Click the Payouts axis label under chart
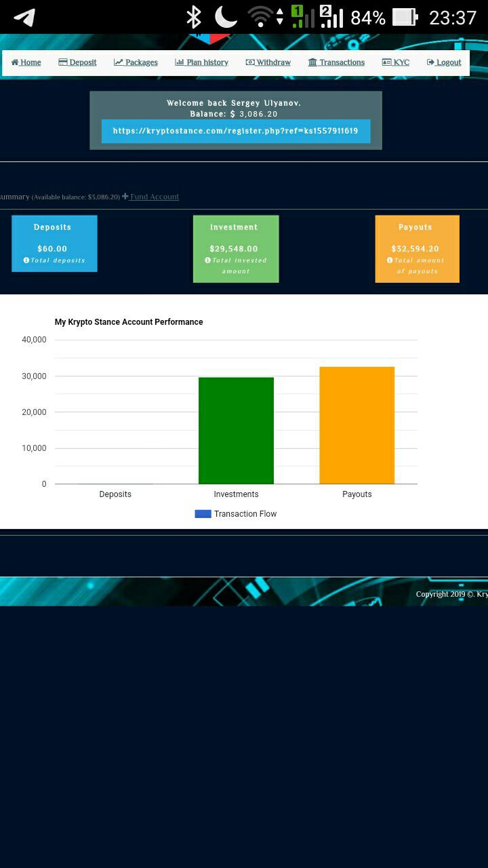488x868 pixels. coord(357,494)
